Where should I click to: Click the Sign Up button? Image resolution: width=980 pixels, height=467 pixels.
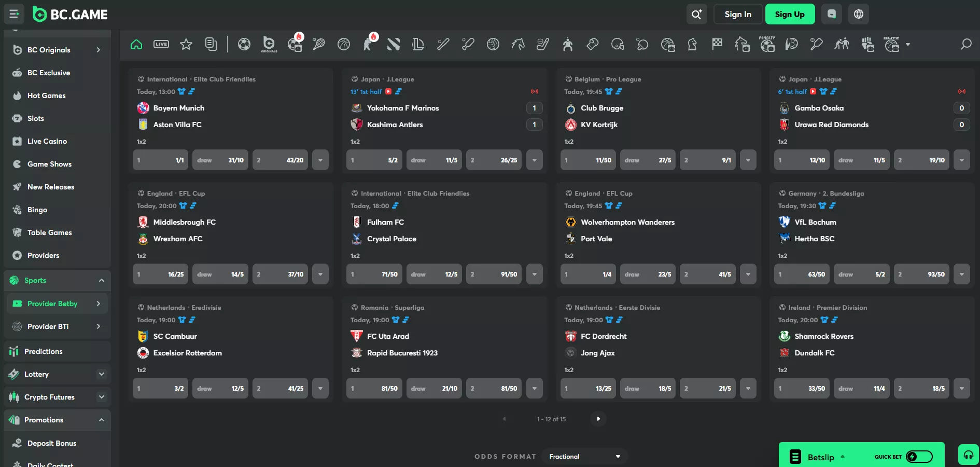pos(790,14)
